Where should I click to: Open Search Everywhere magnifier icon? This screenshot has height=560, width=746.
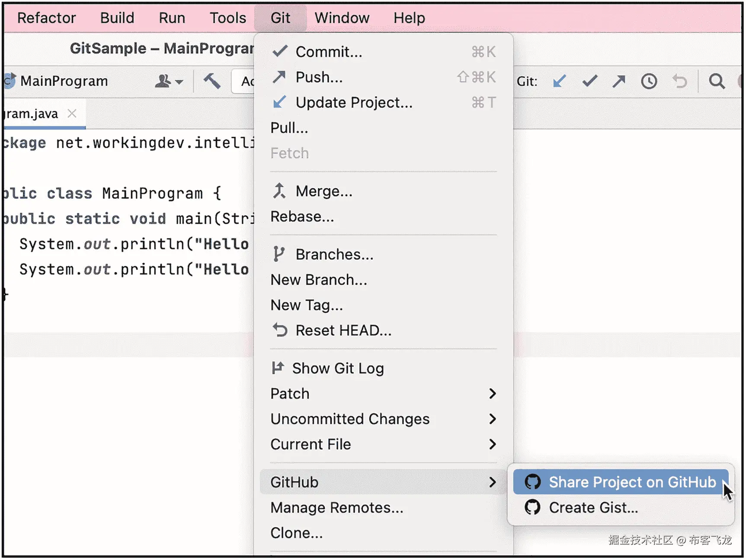pyautogui.click(x=717, y=81)
